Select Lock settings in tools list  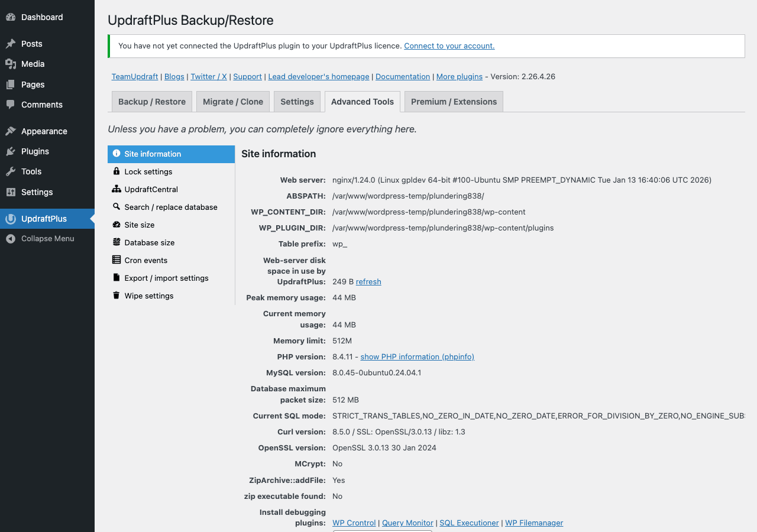[171, 171]
